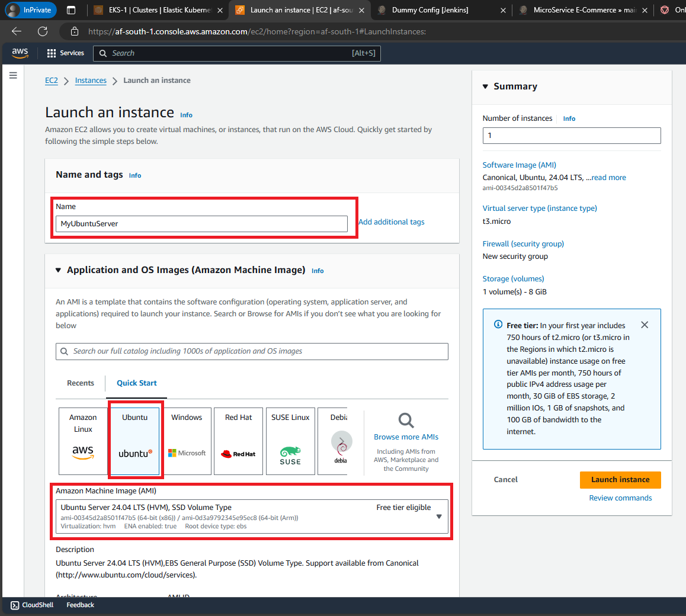Click the orange Launch instance button
The height and width of the screenshot is (616, 686).
pos(620,480)
